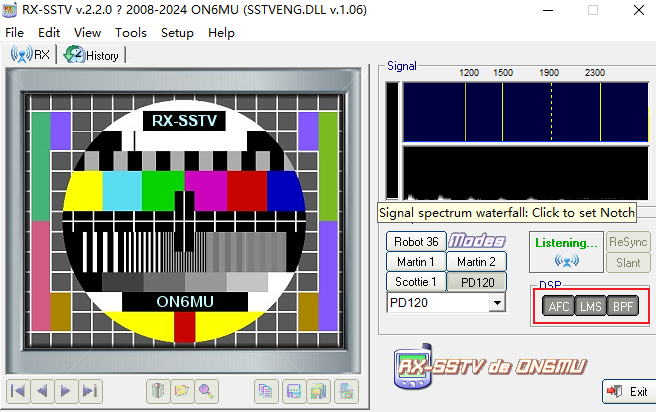
Task: Open the View menu
Action: tap(87, 33)
